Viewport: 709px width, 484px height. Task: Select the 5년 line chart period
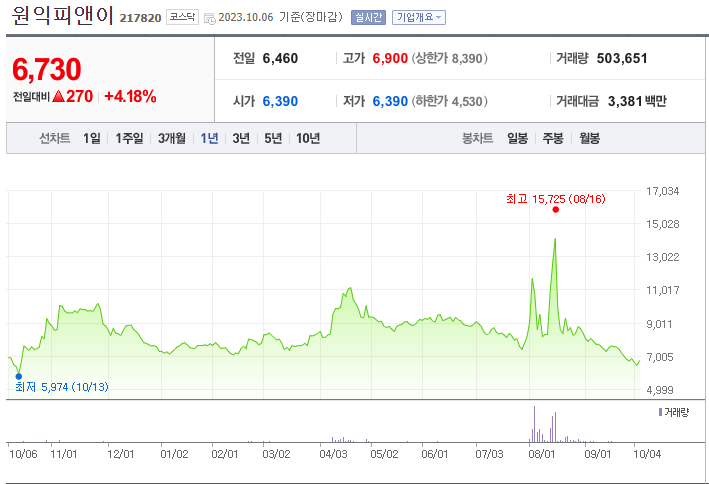[273, 138]
